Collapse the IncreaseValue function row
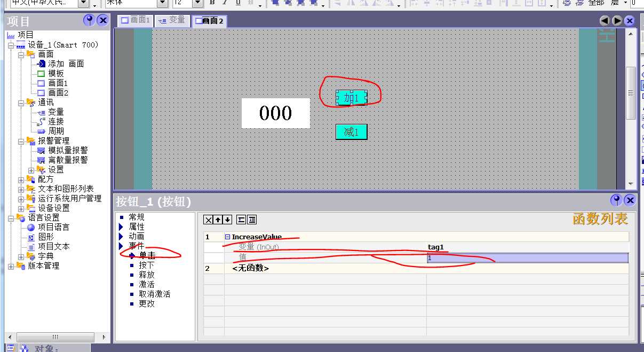 (x=228, y=237)
